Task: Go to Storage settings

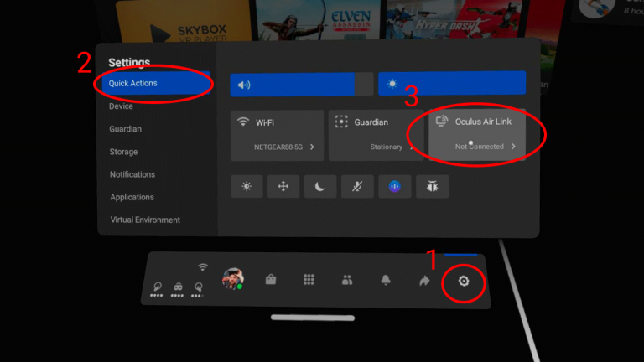Action: [123, 152]
